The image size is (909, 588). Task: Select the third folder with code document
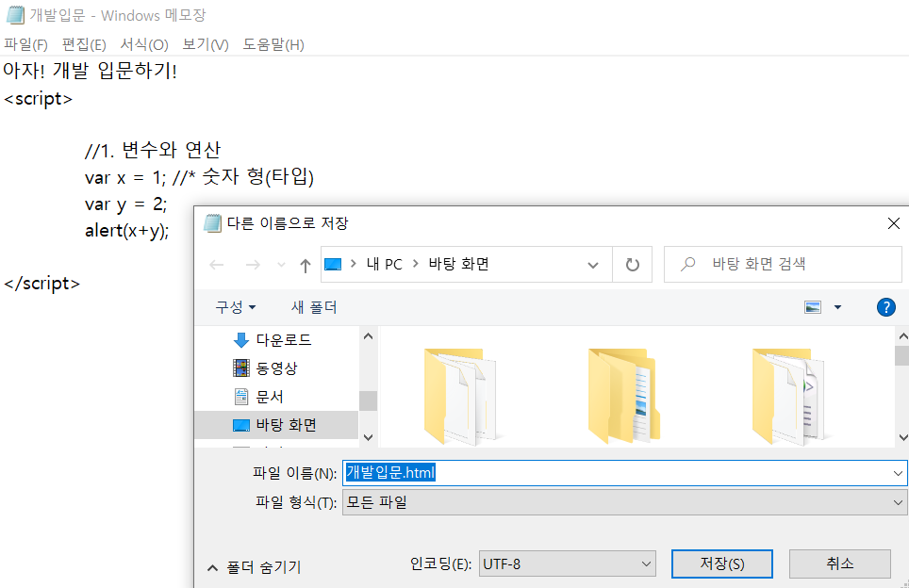tap(789, 397)
